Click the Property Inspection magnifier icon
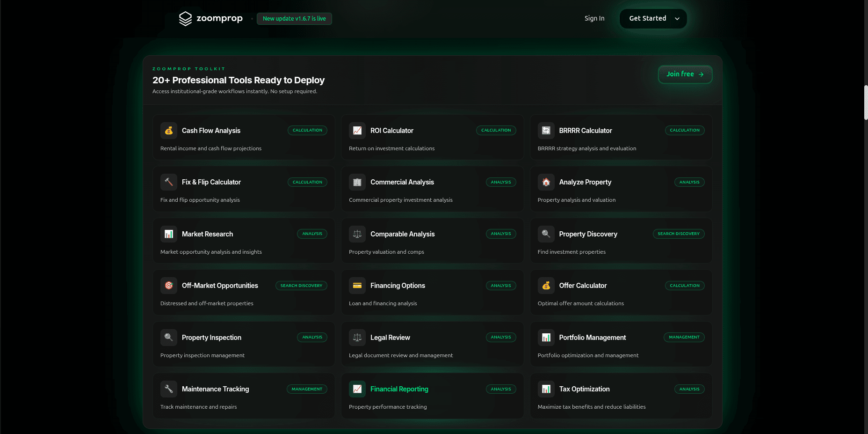Viewport: 868px width, 434px height. coord(169,338)
